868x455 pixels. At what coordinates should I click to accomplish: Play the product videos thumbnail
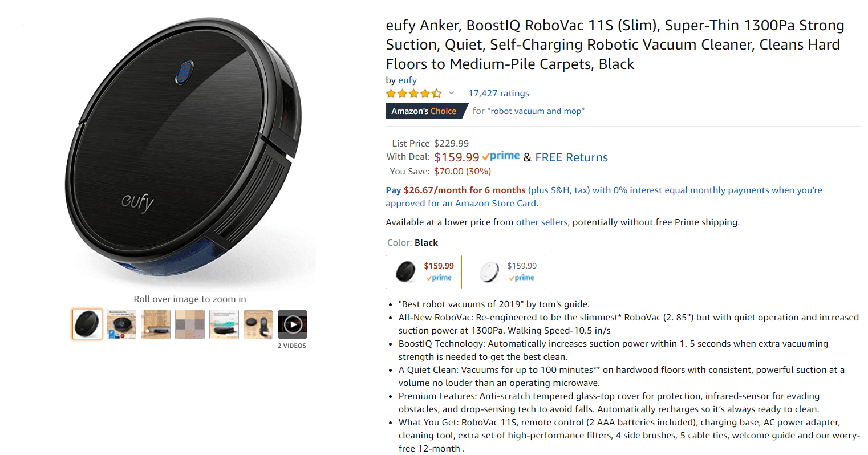pos(293,324)
